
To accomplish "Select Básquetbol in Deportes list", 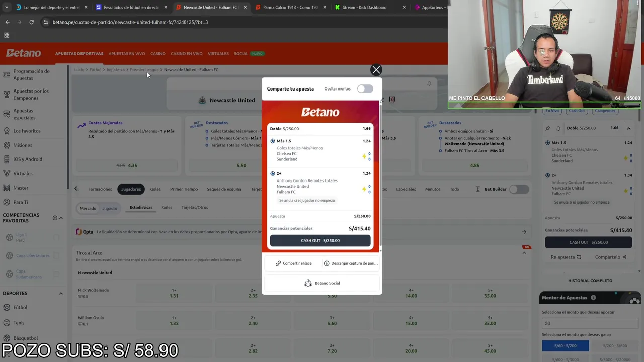I will tap(25, 338).
